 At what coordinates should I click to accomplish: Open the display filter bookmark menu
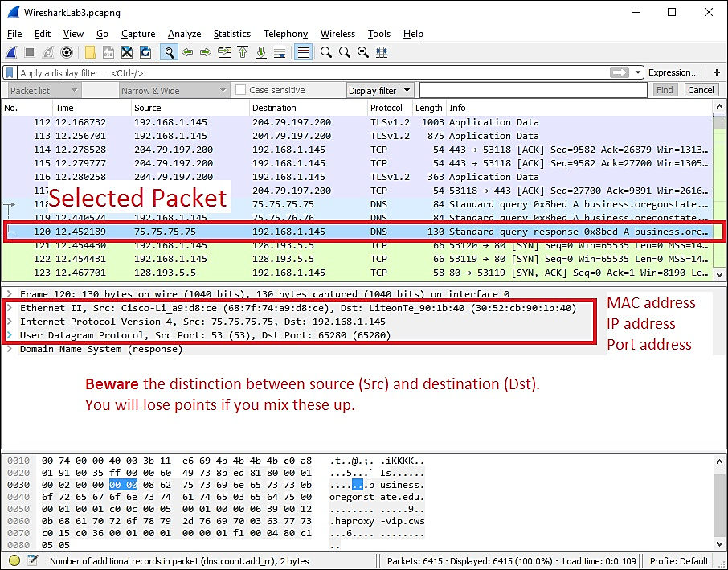click(x=10, y=72)
